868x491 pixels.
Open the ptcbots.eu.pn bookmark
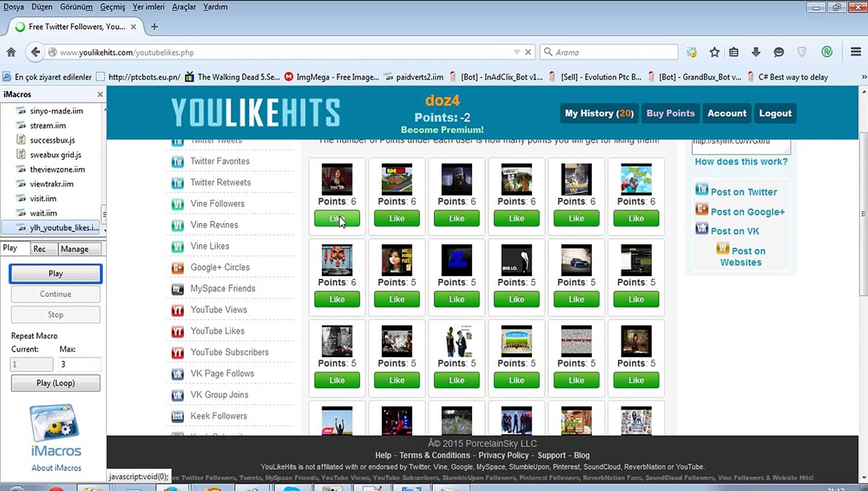tap(139, 77)
